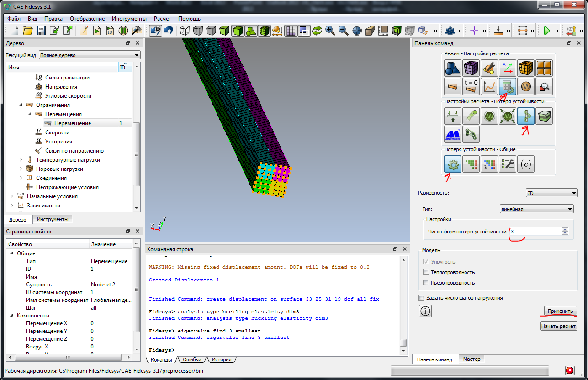The image size is (588, 380).
Task: Select the Силы гравитации tree item
Action: coord(67,78)
